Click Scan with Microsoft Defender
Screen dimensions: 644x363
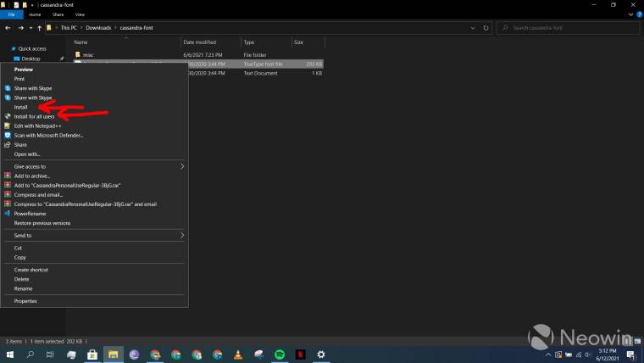[x=48, y=135]
